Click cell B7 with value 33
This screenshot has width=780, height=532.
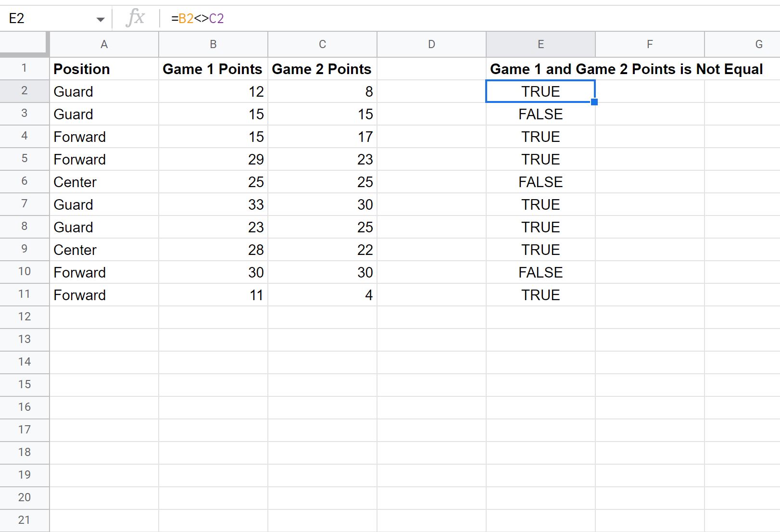pos(213,204)
